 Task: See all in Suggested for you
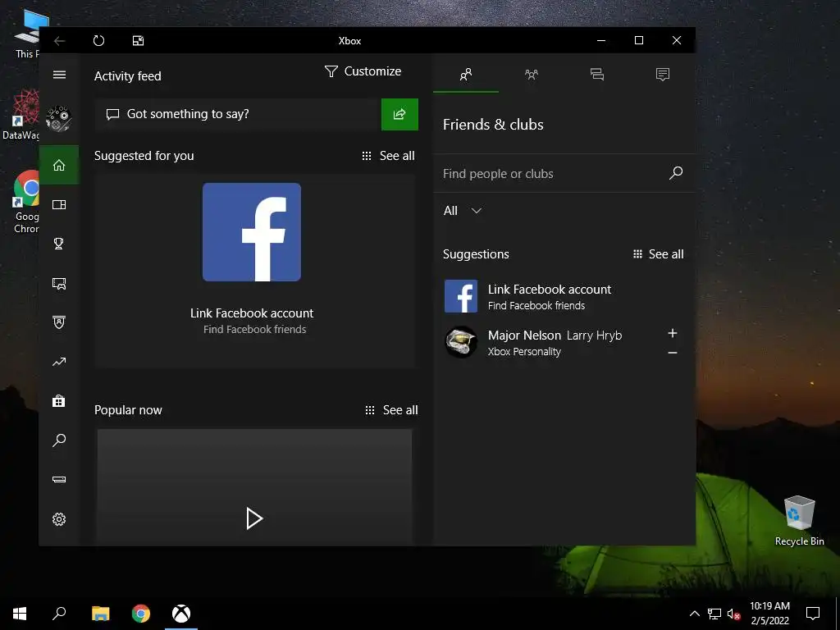tap(388, 156)
